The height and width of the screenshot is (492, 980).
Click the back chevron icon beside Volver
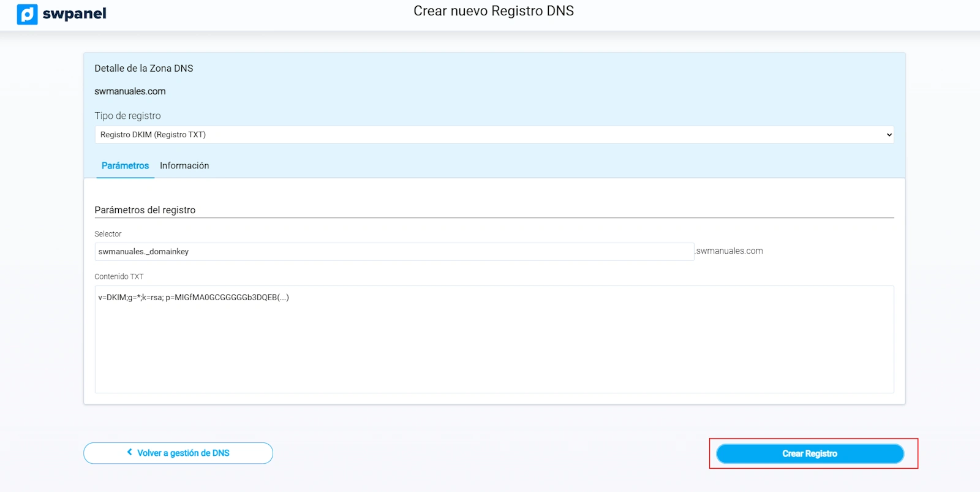[x=129, y=452]
